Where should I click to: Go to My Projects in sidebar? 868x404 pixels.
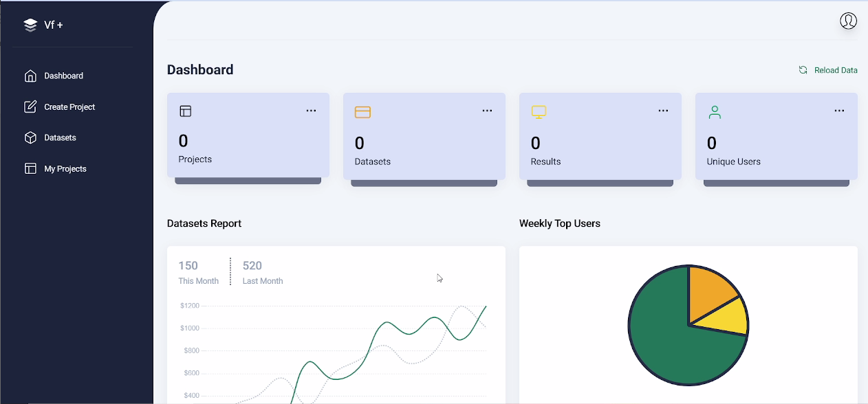pyautogui.click(x=65, y=169)
